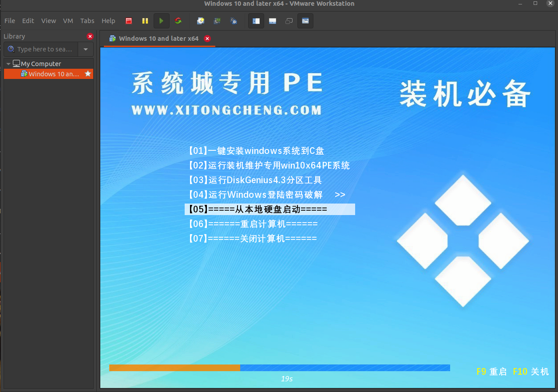Select option 02 win10x64PE系统
Screen dimensions: 558x392
click(x=269, y=165)
